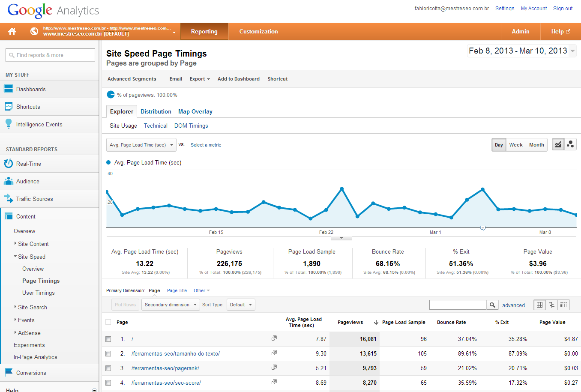
Task: Open the Dashboards icon in the sidebar
Action: coord(9,89)
